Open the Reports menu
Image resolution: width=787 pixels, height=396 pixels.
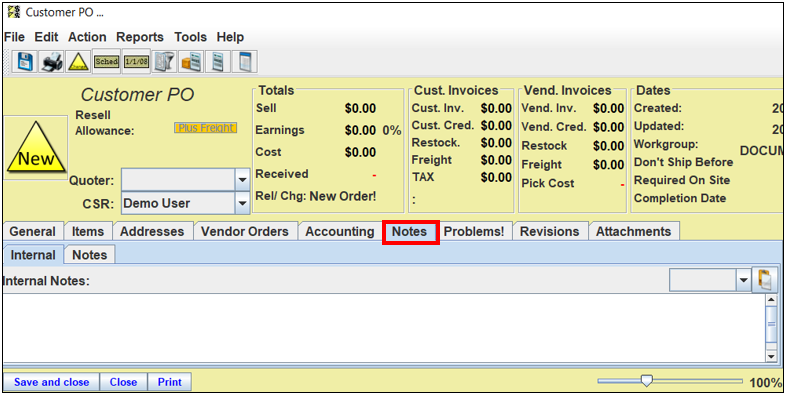tap(140, 37)
